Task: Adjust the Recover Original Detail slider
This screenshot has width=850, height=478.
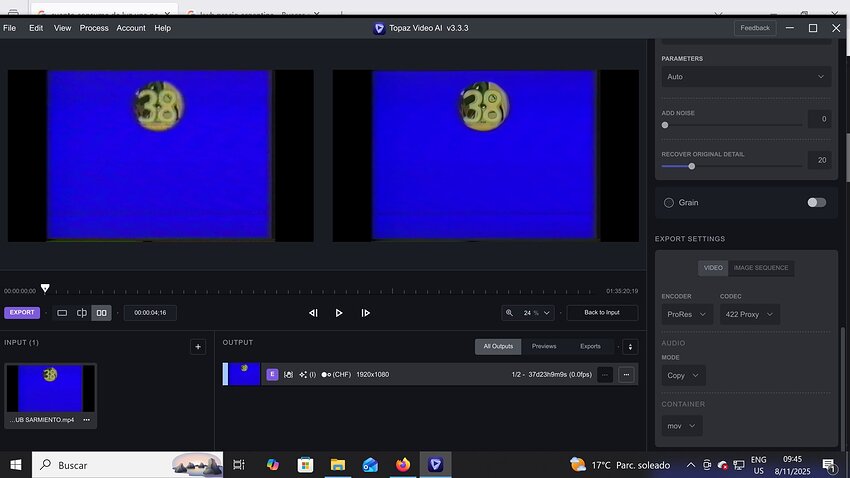Action: click(x=692, y=166)
